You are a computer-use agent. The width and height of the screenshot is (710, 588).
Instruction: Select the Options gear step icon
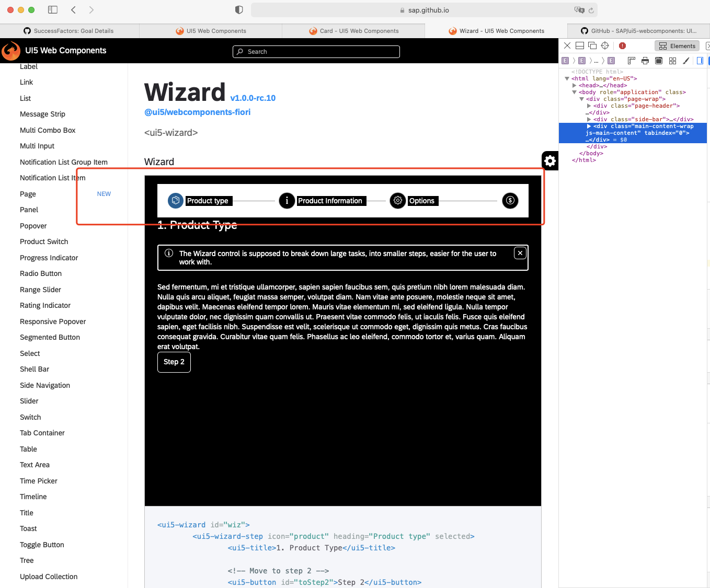click(x=398, y=201)
